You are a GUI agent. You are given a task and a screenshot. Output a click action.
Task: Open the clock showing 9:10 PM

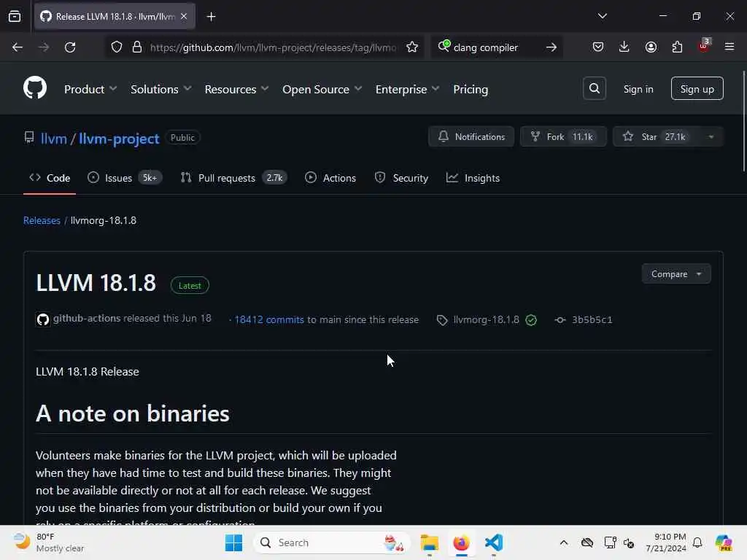665,542
